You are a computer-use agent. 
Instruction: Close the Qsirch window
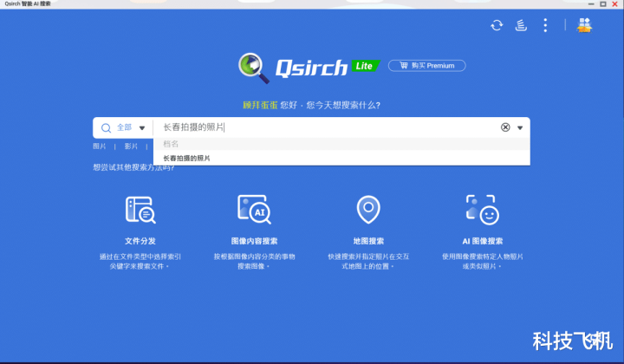click(614, 4)
